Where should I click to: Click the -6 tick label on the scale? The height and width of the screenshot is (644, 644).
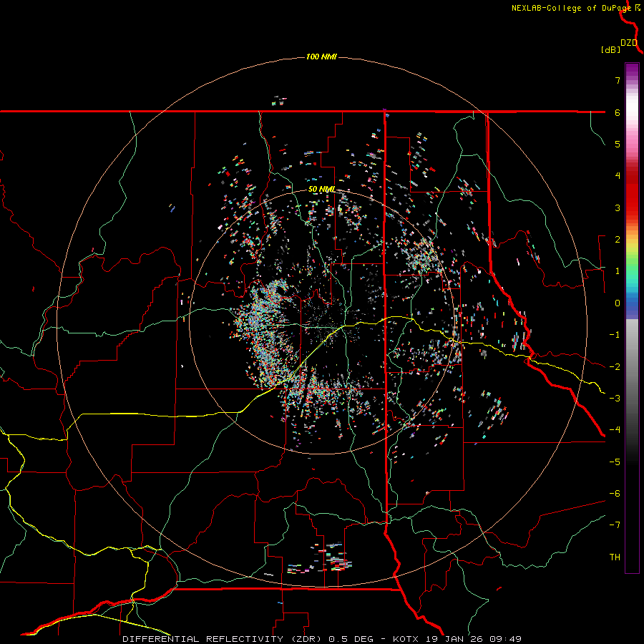pyautogui.click(x=615, y=494)
